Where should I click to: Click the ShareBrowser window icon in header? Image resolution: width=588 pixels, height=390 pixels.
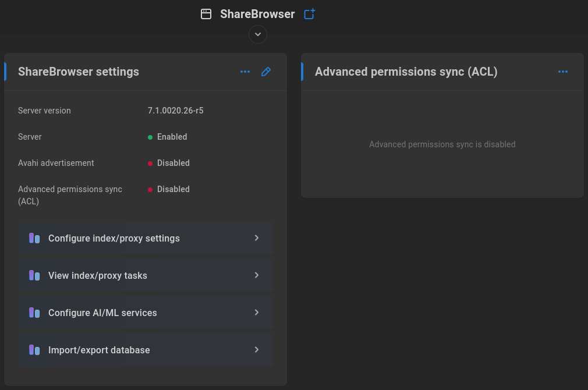206,14
